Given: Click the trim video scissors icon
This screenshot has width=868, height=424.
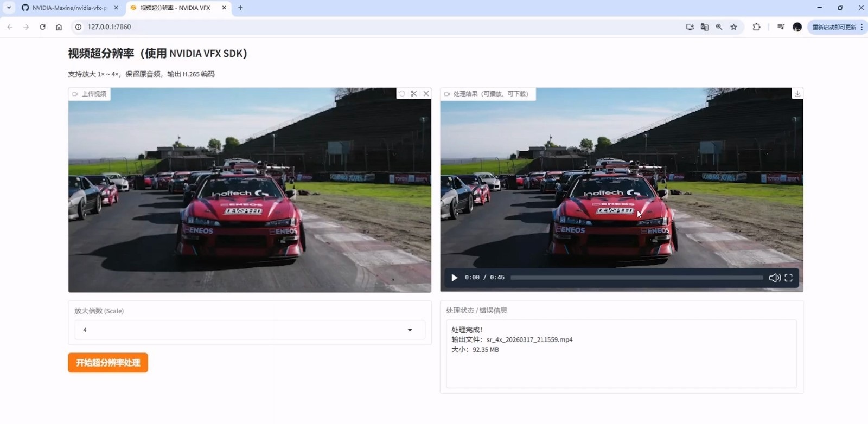Looking at the screenshot, I should [413, 94].
